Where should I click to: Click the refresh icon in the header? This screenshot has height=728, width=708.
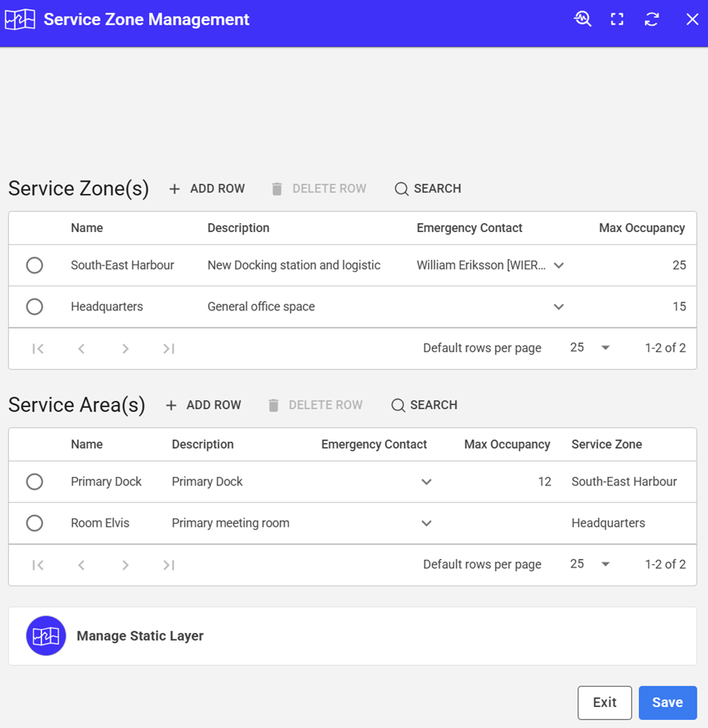pos(652,20)
